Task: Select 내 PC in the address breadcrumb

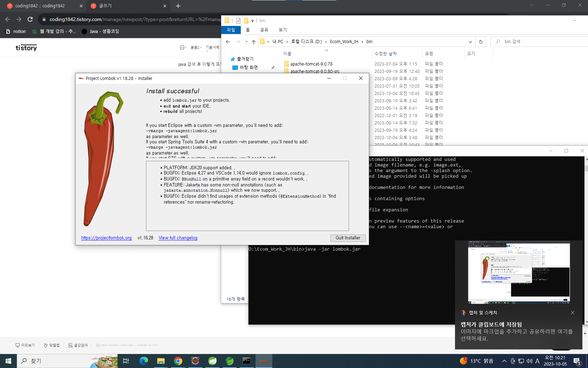Action: [x=278, y=42]
